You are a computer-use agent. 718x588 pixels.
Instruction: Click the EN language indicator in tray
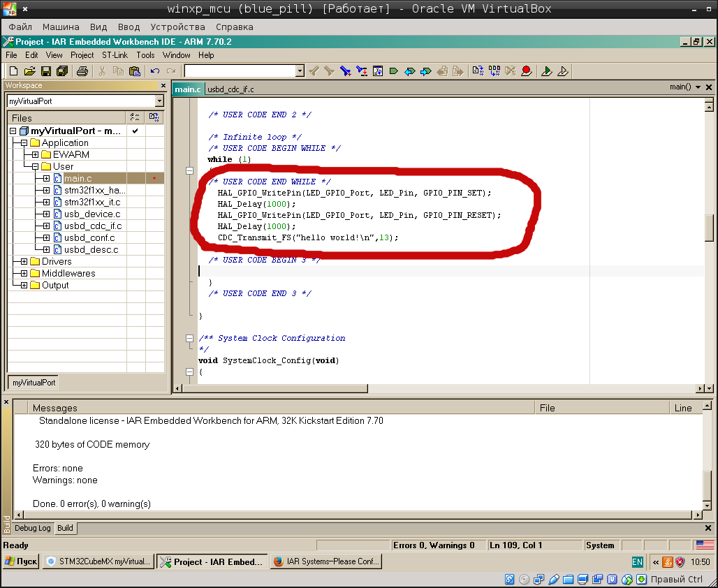[x=637, y=562]
